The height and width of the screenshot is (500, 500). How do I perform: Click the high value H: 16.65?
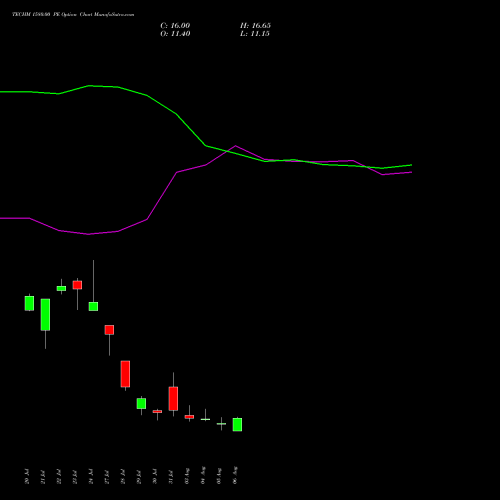click(255, 26)
